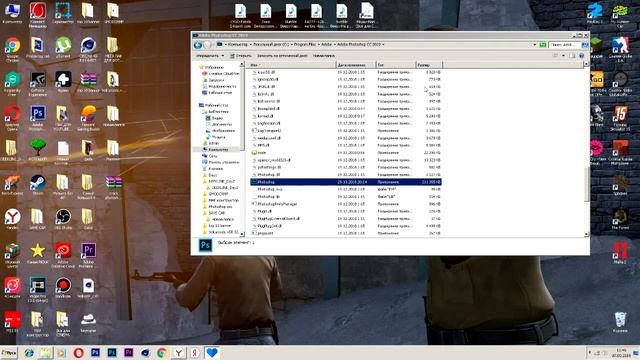Toggle the preview pane icon
Screen dimensions: 640x360
point(573,56)
